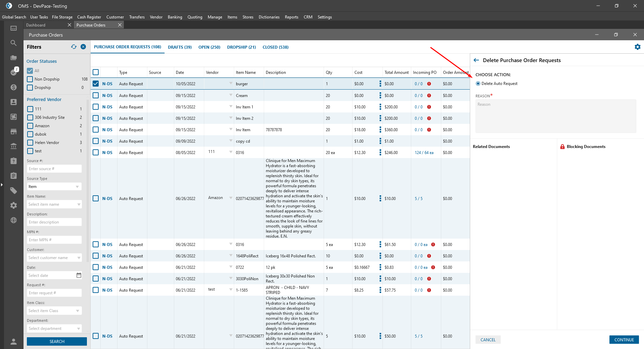Viewport: 644px width, 349px height.
Task: Click the back arrow beside Delete Purchase Order Requests
Action: pos(476,60)
